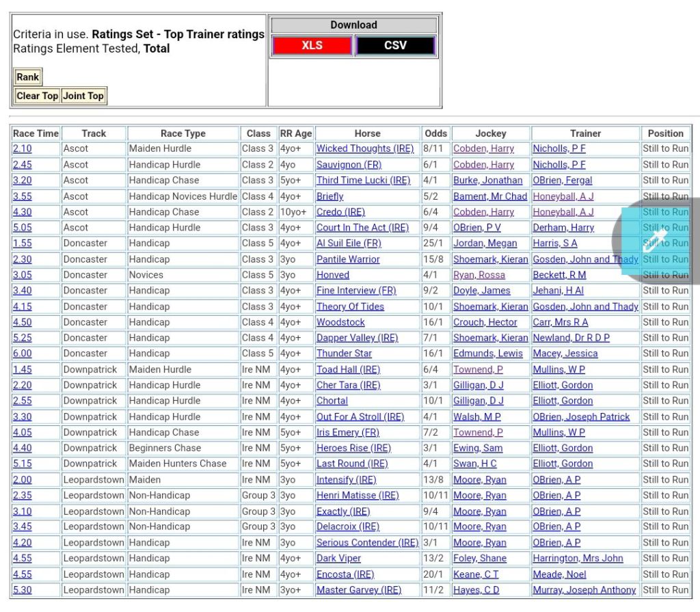Open horse Dapper Valley (IRE)
The width and height of the screenshot is (700, 612).
pyautogui.click(x=357, y=338)
